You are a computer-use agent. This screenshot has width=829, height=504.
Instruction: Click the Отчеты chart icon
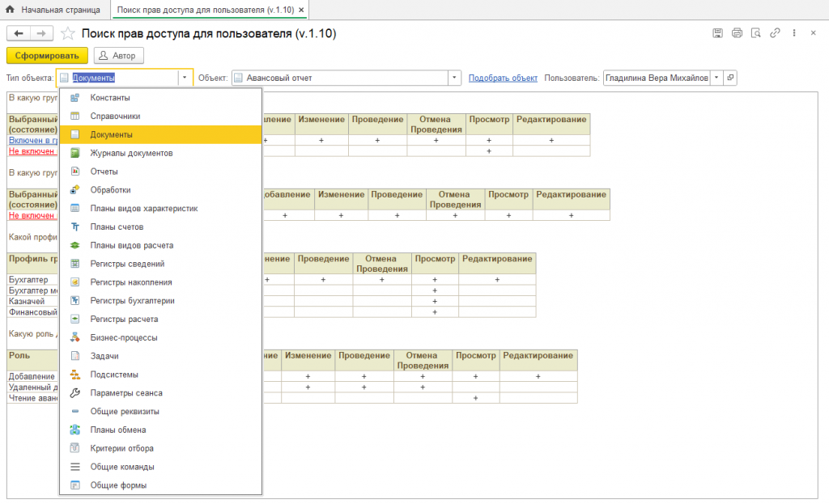(75, 172)
